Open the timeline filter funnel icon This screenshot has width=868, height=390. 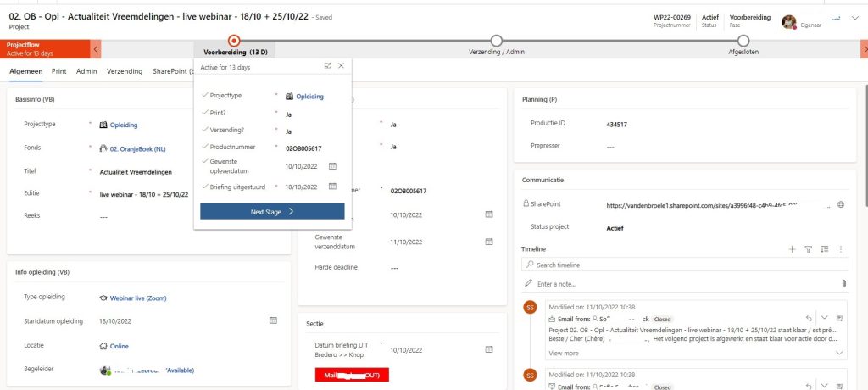point(808,249)
